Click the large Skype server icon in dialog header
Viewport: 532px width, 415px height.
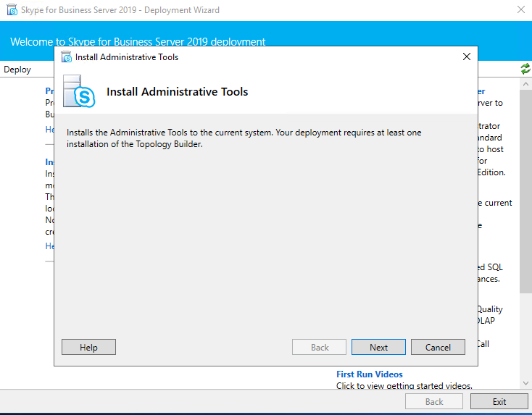pos(80,91)
